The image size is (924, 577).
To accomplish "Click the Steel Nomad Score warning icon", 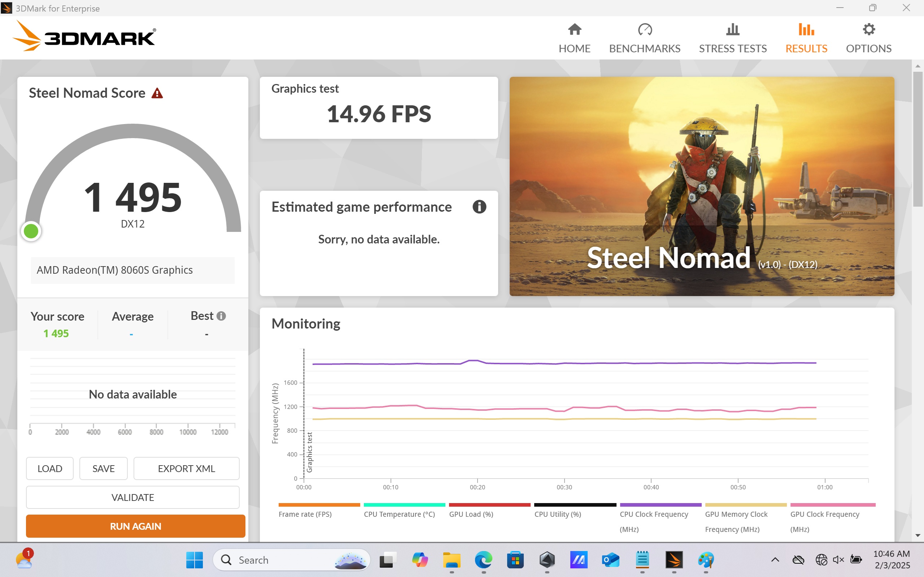I will tap(157, 93).
